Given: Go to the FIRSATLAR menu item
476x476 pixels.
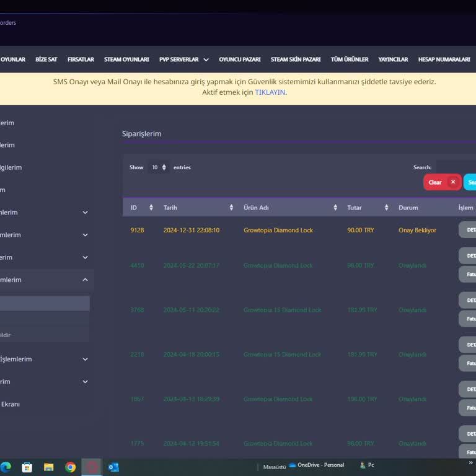Looking at the screenshot, I should 81,59.
